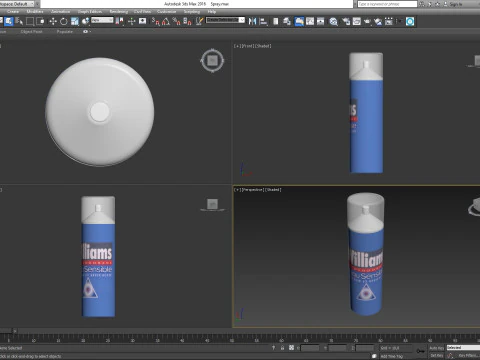
Task: Select the Scale tool
Action: 75,21
